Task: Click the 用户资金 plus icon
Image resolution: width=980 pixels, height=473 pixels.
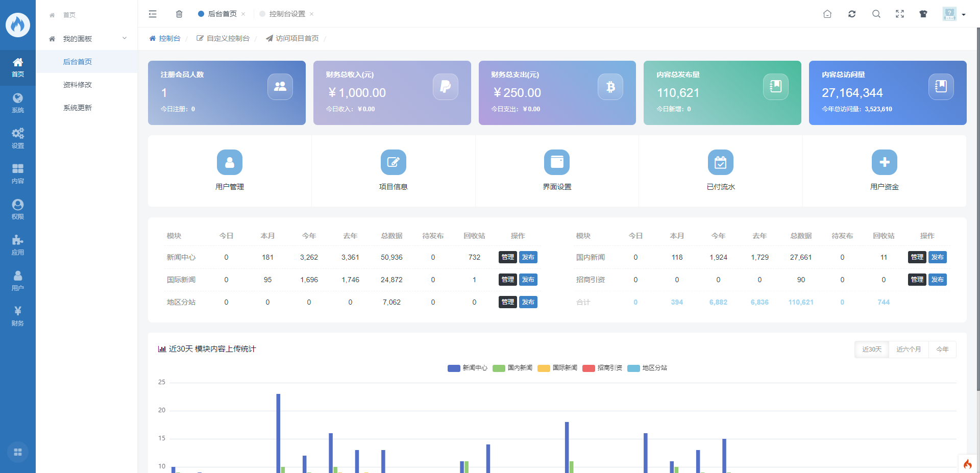Action: click(x=885, y=162)
